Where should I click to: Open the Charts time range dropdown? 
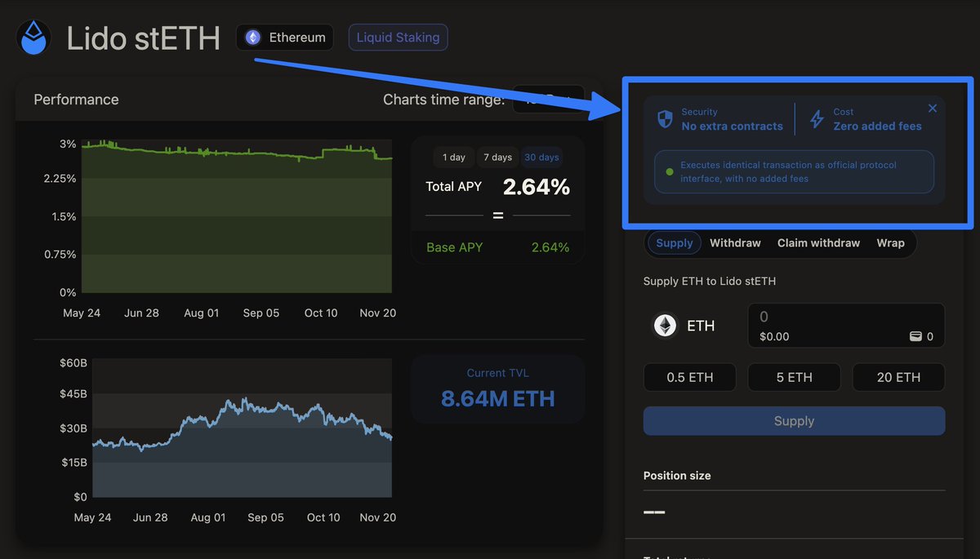coord(548,100)
